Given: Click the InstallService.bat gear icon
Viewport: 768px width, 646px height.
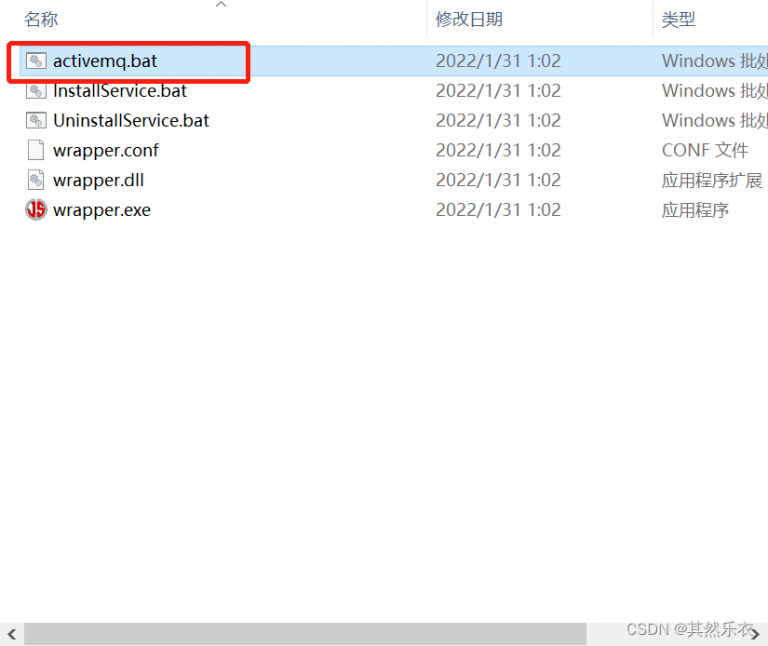Looking at the screenshot, I should pyautogui.click(x=36, y=91).
